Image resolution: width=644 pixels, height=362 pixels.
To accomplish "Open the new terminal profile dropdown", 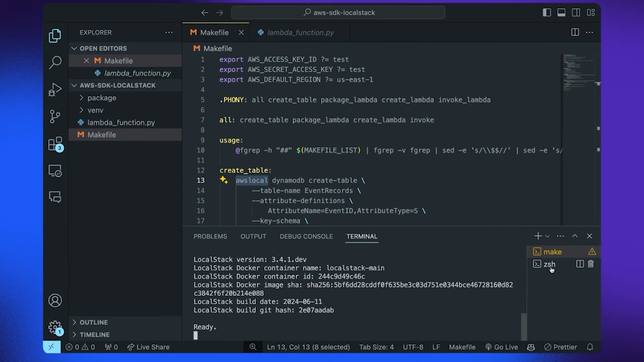I will [x=547, y=236].
